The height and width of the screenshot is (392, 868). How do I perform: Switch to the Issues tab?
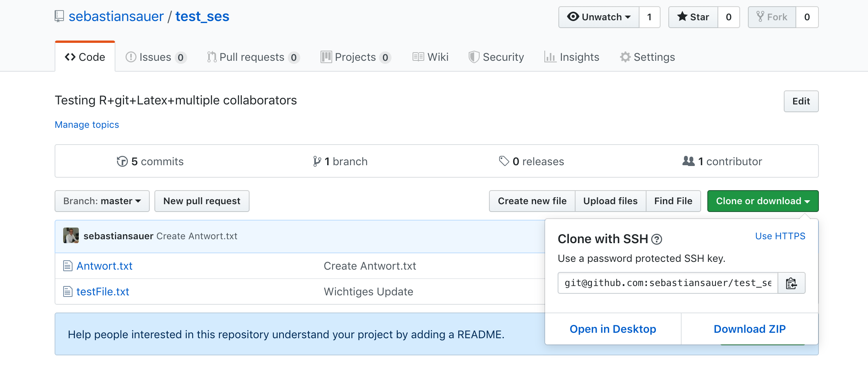[x=156, y=57]
